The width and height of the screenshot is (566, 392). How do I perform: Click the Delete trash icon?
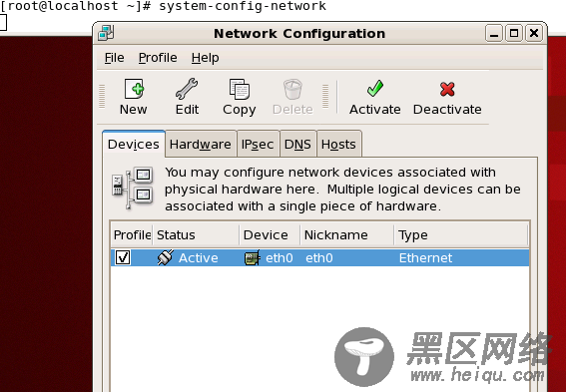[x=292, y=89]
